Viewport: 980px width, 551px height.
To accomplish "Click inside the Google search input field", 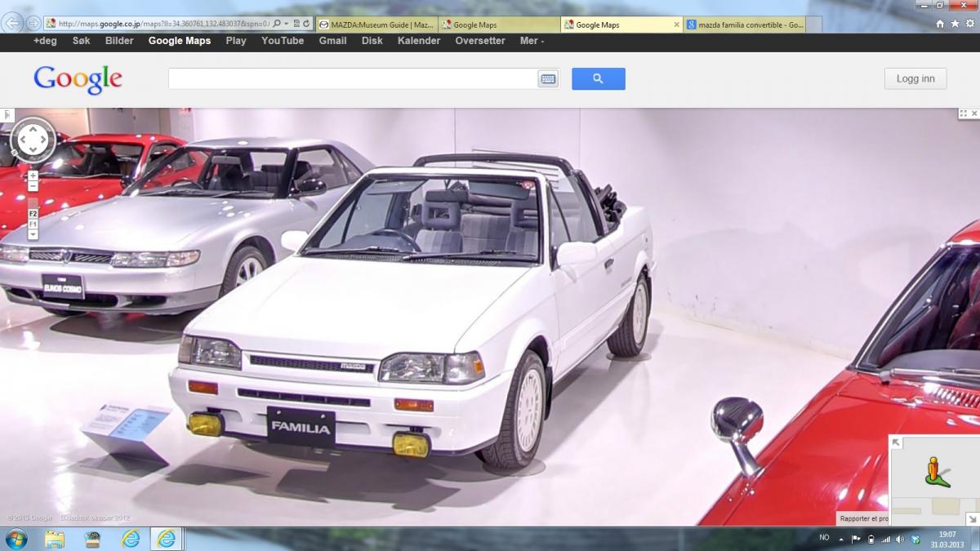I will (x=352, y=79).
